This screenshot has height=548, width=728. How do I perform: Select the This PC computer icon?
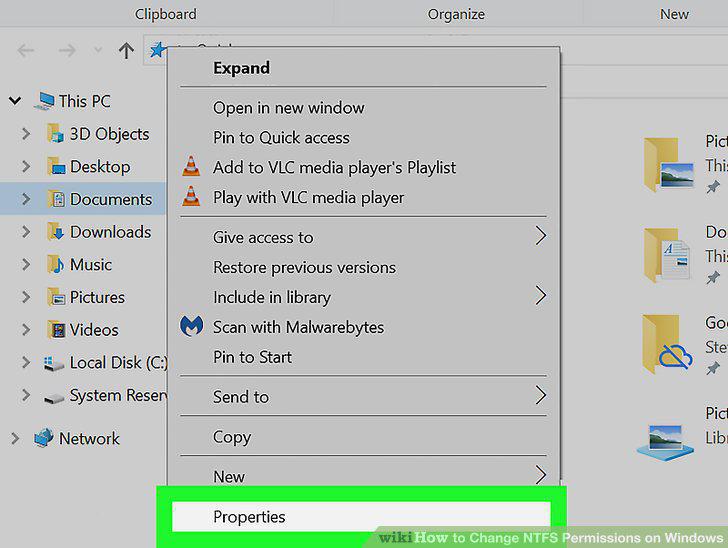click(45, 101)
